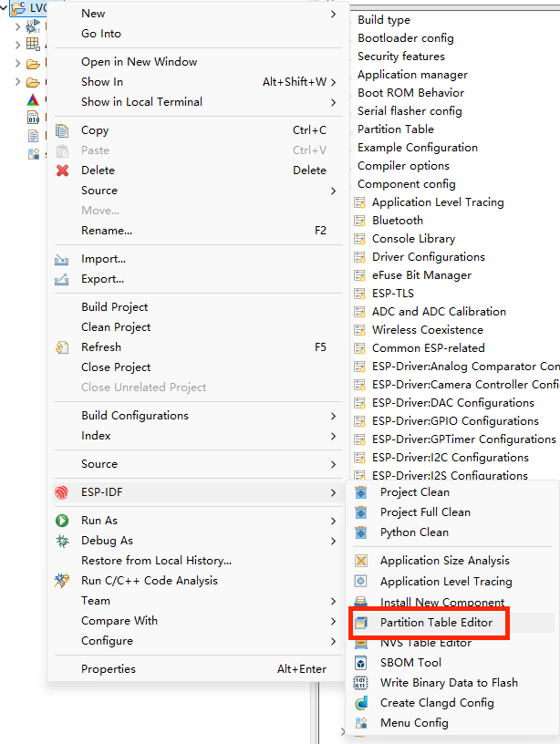Viewport: 560px width, 744px height.
Task: Select Serial flasher config
Action: [410, 111]
